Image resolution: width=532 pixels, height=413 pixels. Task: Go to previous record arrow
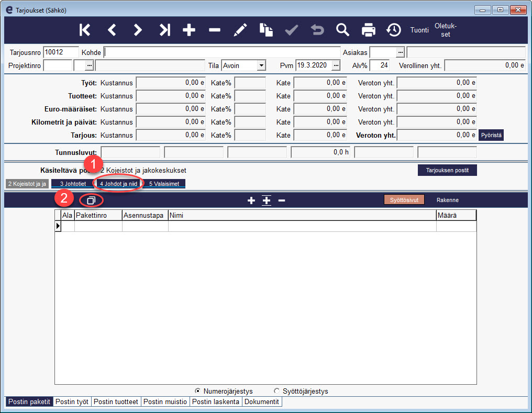(x=112, y=30)
